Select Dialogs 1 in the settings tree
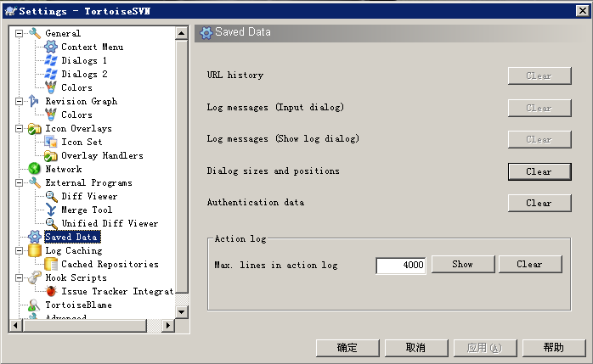This screenshot has width=593, height=364. pos(84,60)
